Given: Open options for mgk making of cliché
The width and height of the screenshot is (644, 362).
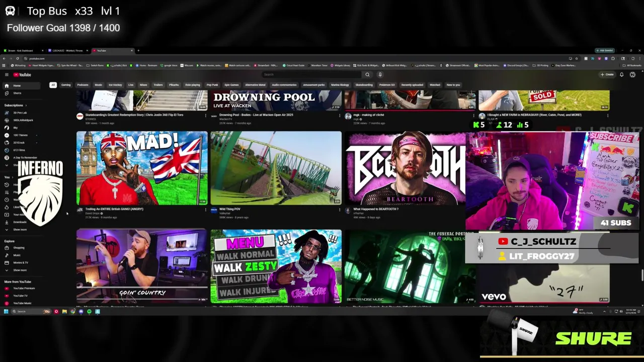Looking at the screenshot, I should (x=474, y=115).
